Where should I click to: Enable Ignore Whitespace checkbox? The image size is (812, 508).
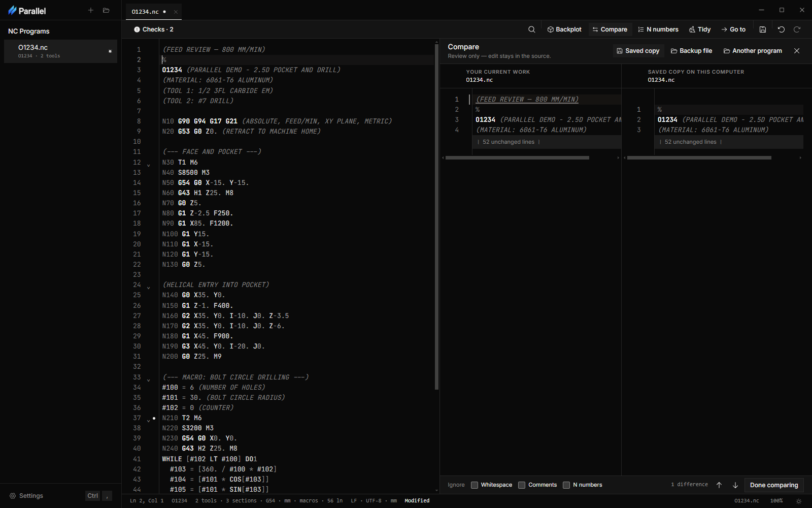click(x=475, y=485)
